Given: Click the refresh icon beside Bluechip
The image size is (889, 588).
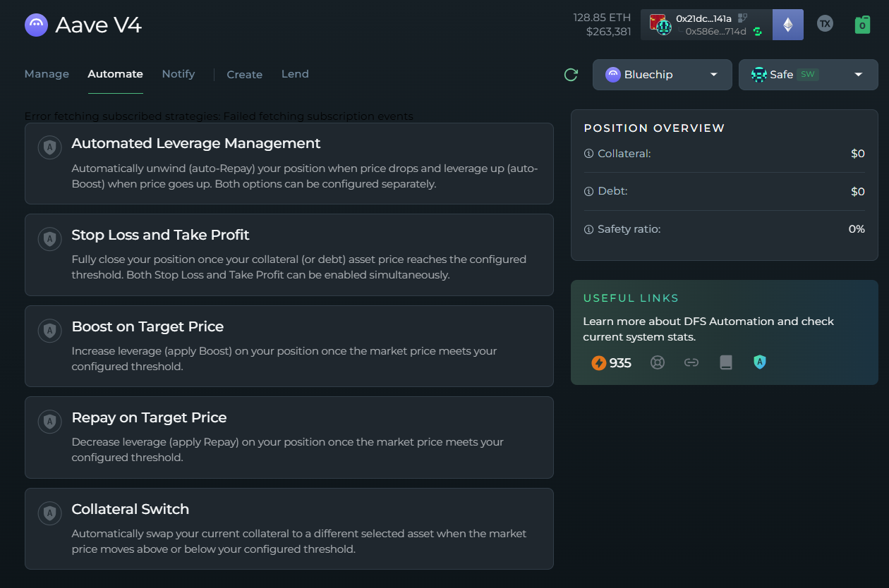Looking at the screenshot, I should pyautogui.click(x=571, y=75).
